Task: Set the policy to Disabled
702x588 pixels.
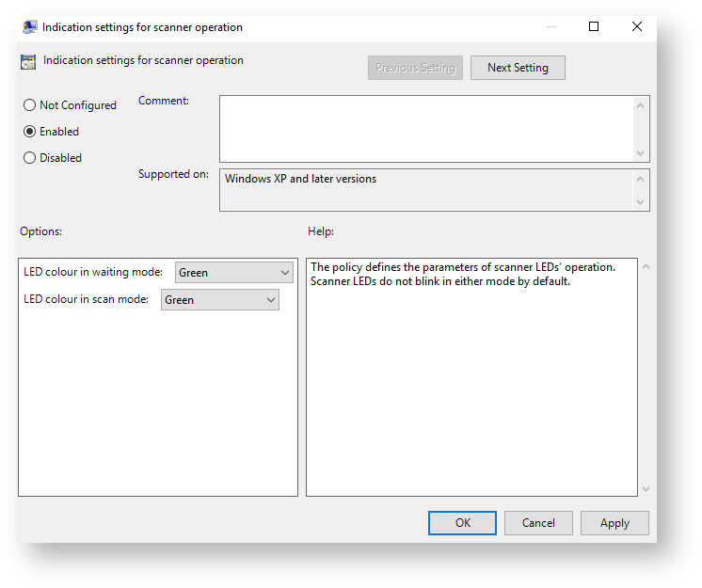Action: [x=30, y=158]
